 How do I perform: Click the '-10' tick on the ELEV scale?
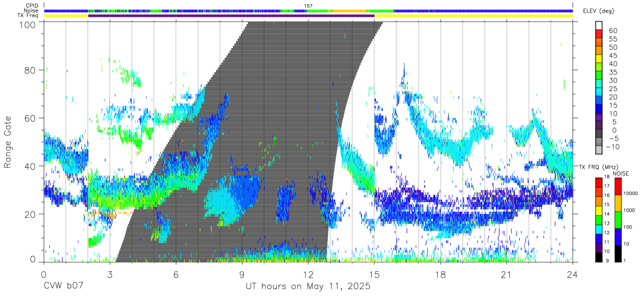tap(613, 147)
